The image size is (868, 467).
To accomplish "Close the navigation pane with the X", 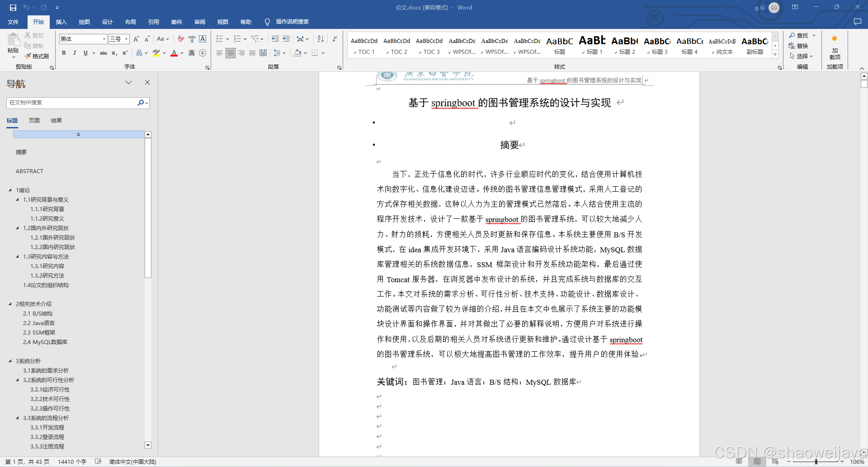I will 147,82.
